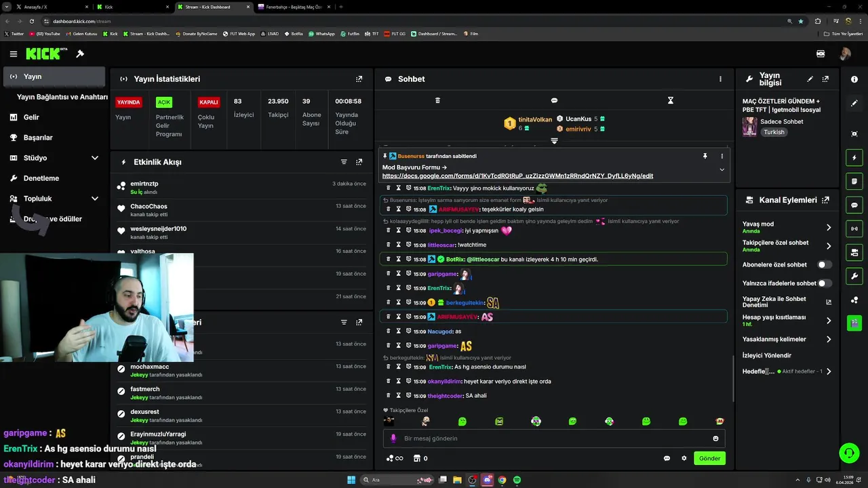Open the profile avatar in the header

click(x=845, y=54)
